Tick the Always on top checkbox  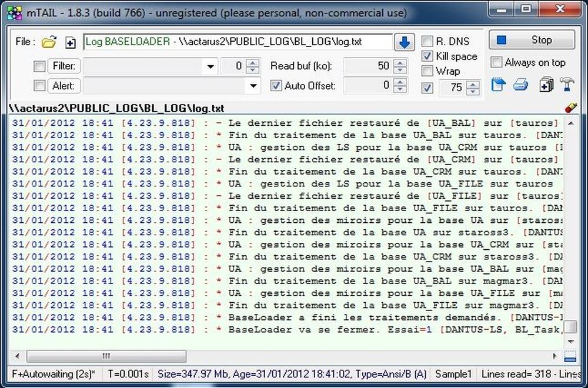[x=497, y=62]
